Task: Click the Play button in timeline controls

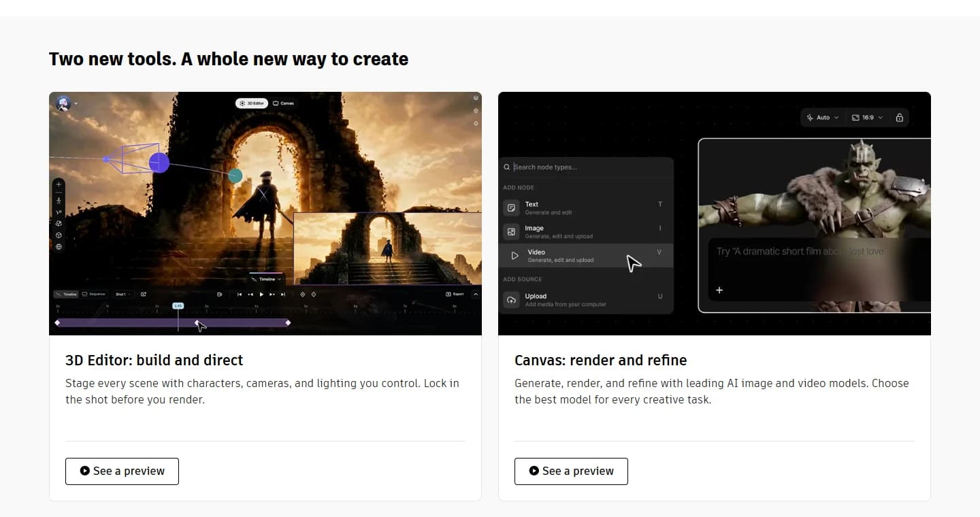Action: (261, 295)
